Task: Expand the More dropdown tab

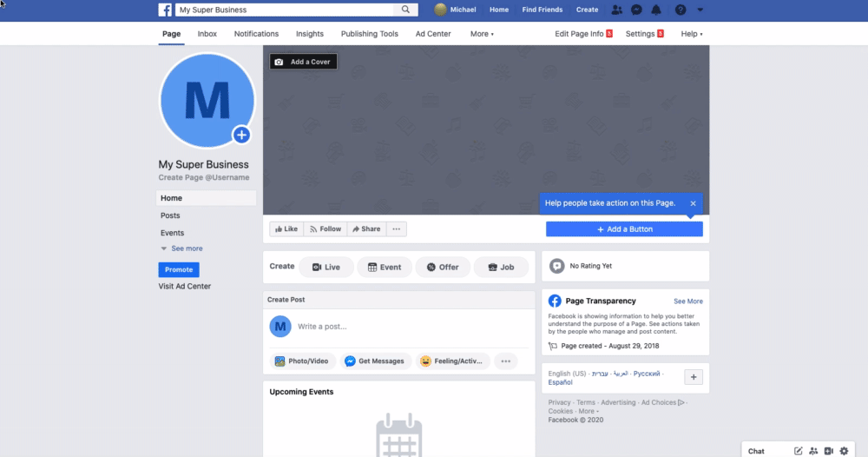Action: (482, 34)
